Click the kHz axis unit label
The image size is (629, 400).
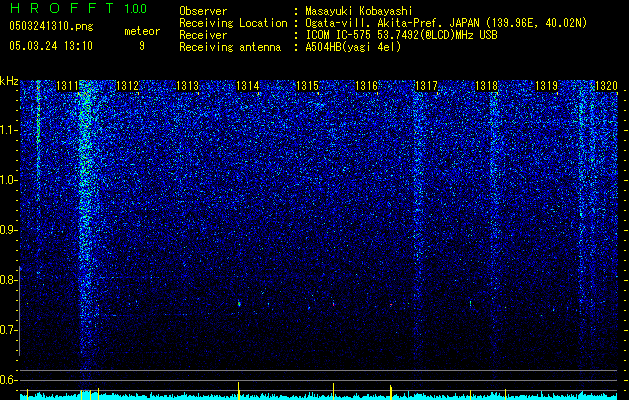(9, 81)
